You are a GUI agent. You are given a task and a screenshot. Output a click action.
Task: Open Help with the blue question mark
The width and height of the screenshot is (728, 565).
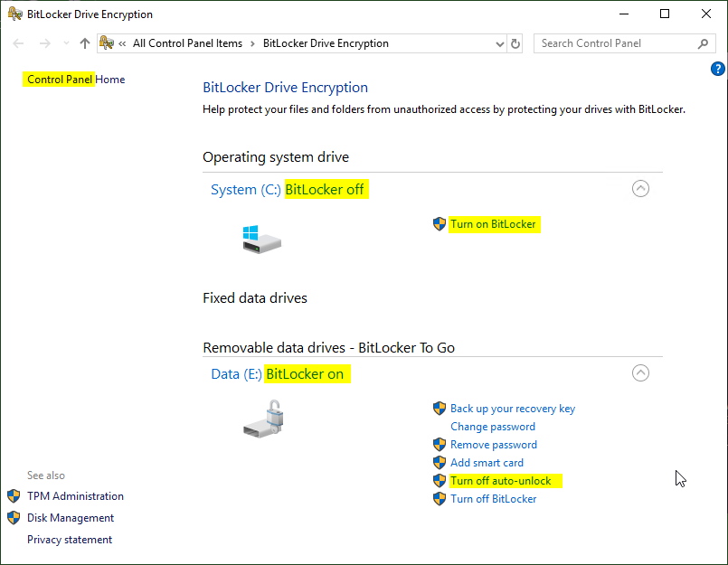(x=718, y=69)
